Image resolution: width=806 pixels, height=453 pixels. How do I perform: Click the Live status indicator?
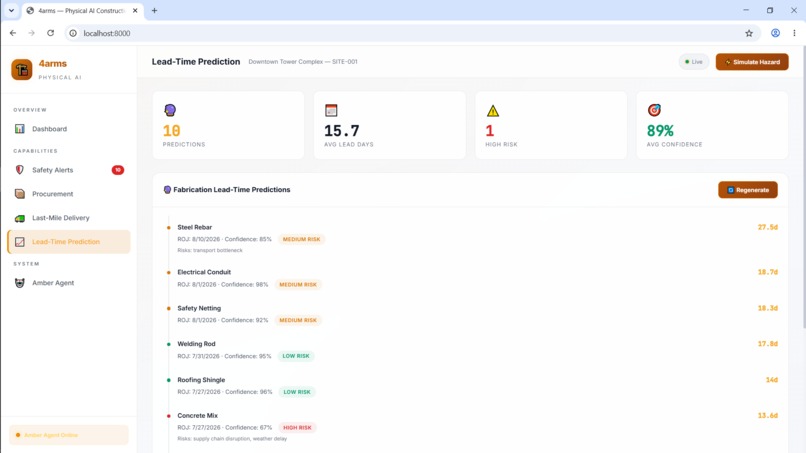click(x=693, y=62)
